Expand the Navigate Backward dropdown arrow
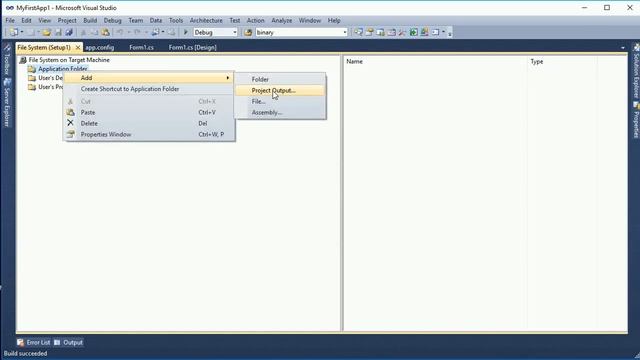This screenshot has height=360, width=640. (x=163, y=32)
